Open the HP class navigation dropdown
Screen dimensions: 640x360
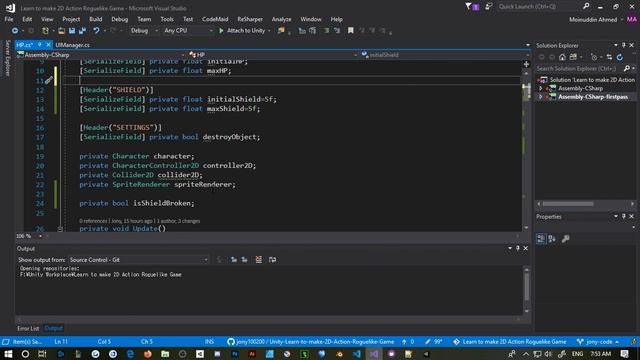273,55
